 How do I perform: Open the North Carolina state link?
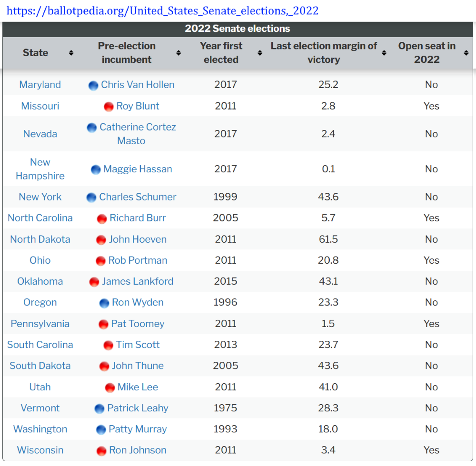pyautogui.click(x=40, y=218)
